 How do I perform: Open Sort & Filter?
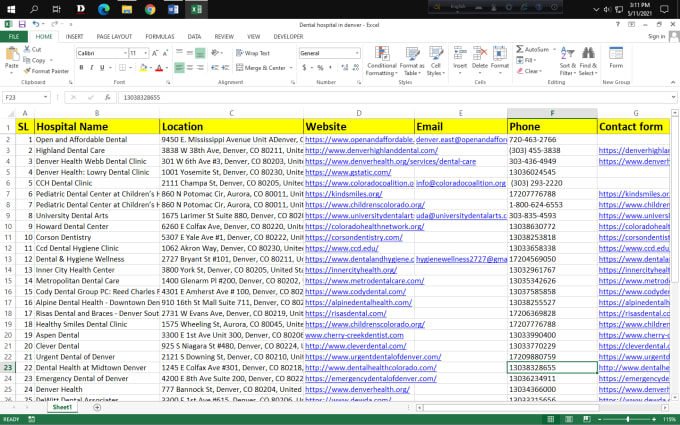tap(567, 61)
